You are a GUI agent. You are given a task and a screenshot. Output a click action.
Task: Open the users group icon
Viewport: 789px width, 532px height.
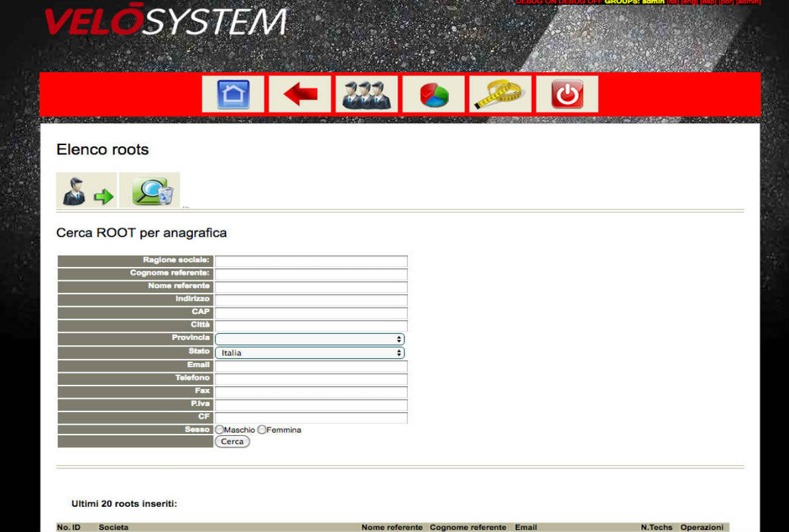point(367,94)
